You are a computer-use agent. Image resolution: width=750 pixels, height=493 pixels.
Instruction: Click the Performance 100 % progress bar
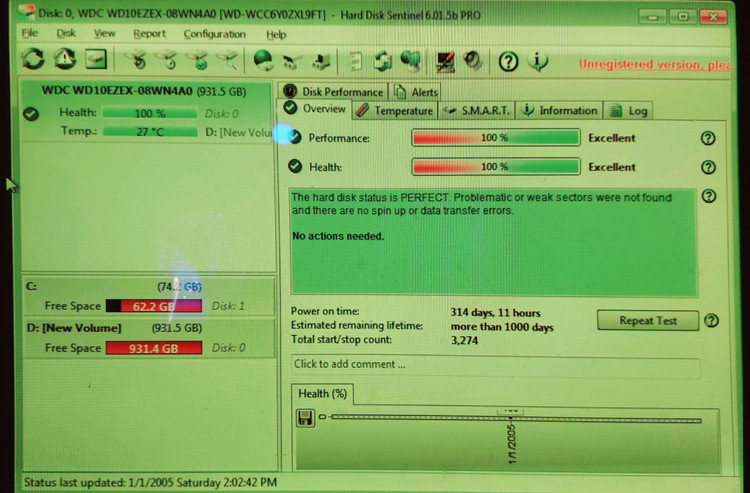(x=496, y=138)
